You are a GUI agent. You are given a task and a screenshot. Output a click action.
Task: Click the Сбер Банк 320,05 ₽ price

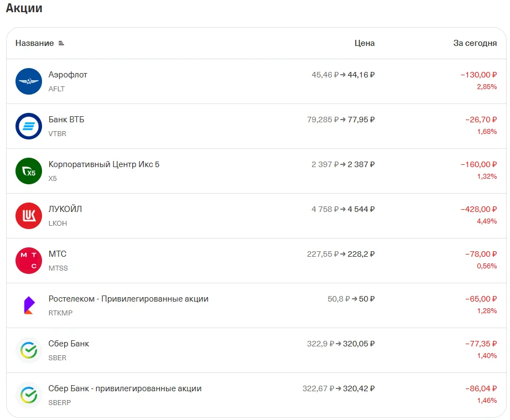pos(359,344)
